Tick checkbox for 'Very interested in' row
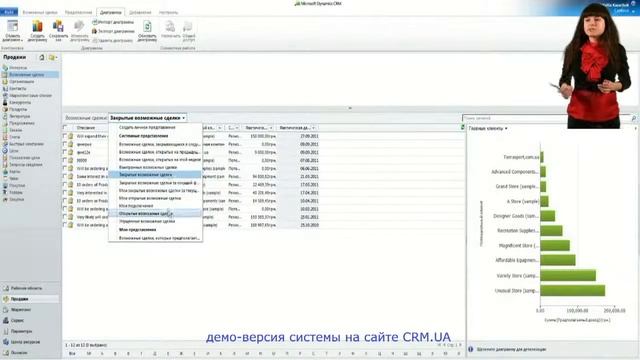The width and height of the screenshot is (640, 360). point(65,193)
